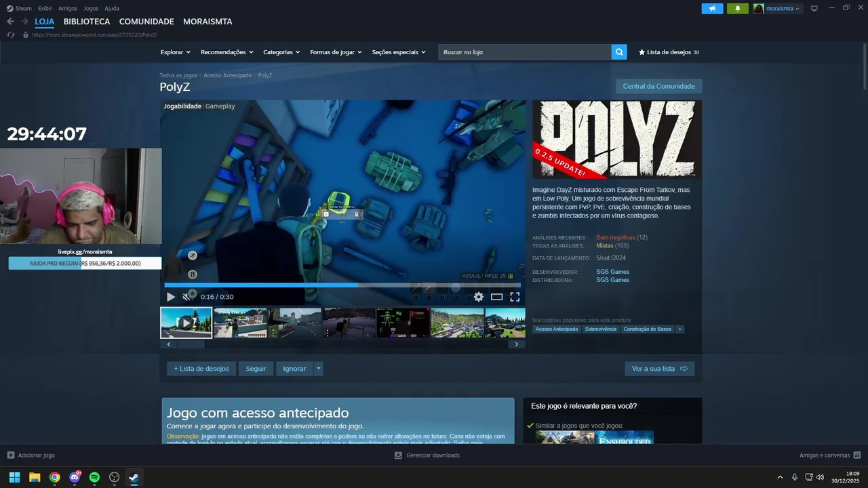
Task: Open the Explorar dropdown
Action: [176, 52]
